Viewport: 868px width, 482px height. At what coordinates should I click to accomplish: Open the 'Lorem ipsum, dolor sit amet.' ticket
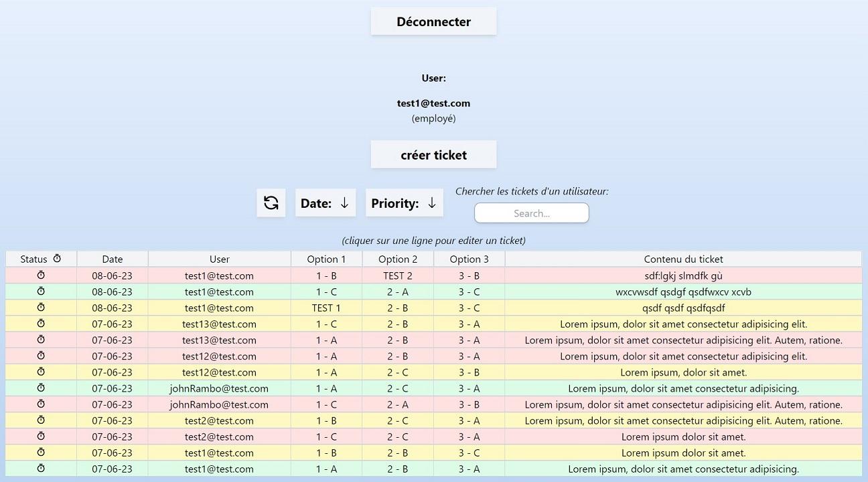683,372
